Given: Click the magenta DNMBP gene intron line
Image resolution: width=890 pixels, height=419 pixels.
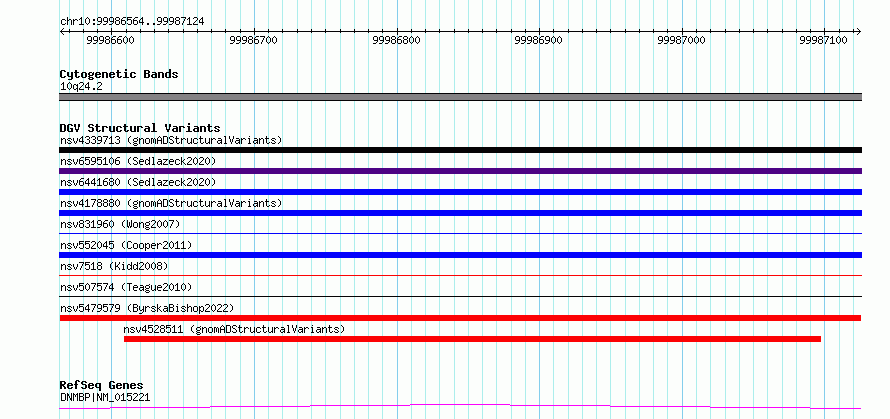Looking at the screenshot, I should 460,407.
